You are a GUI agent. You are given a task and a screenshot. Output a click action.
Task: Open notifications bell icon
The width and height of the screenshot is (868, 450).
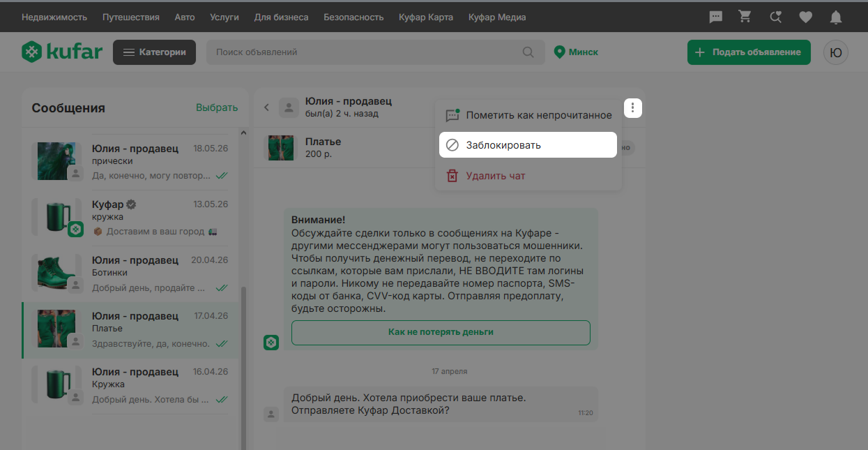[836, 17]
